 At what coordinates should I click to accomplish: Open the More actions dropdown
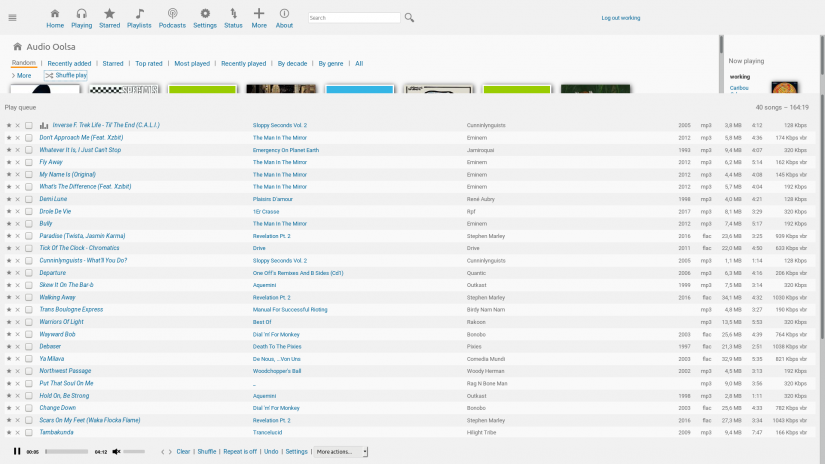341,452
